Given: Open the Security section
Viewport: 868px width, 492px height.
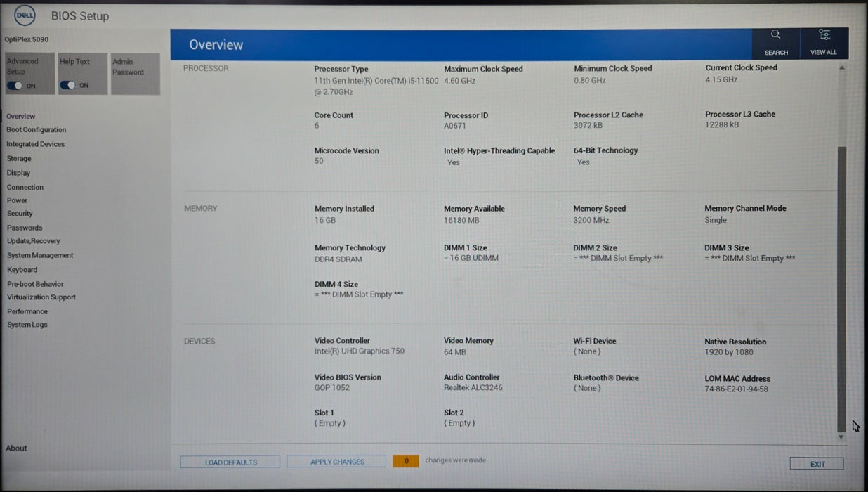Looking at the screenshot, I should [20, 214].
